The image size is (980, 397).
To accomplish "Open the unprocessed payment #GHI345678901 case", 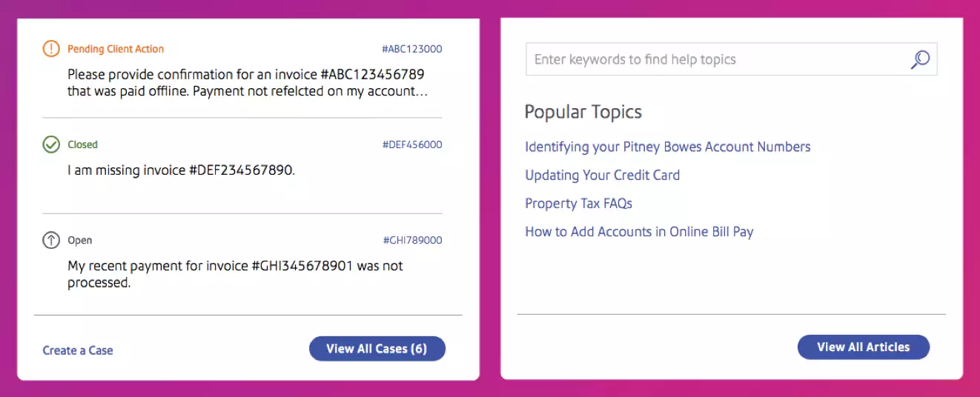I will coord(235,274).
